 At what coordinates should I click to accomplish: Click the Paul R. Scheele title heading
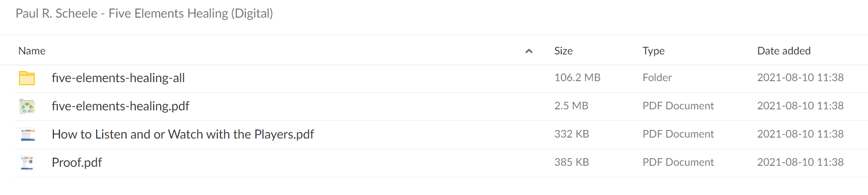click(144, 14)
